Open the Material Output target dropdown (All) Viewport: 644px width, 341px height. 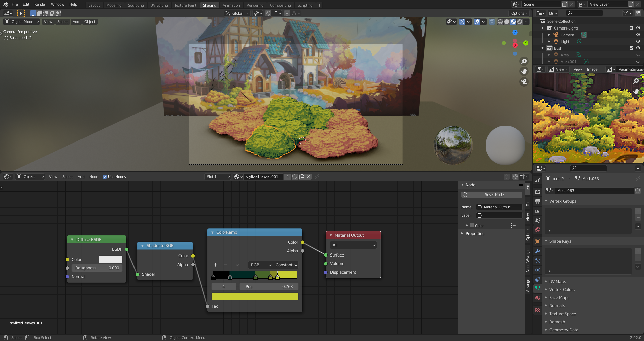pos(353,245)
